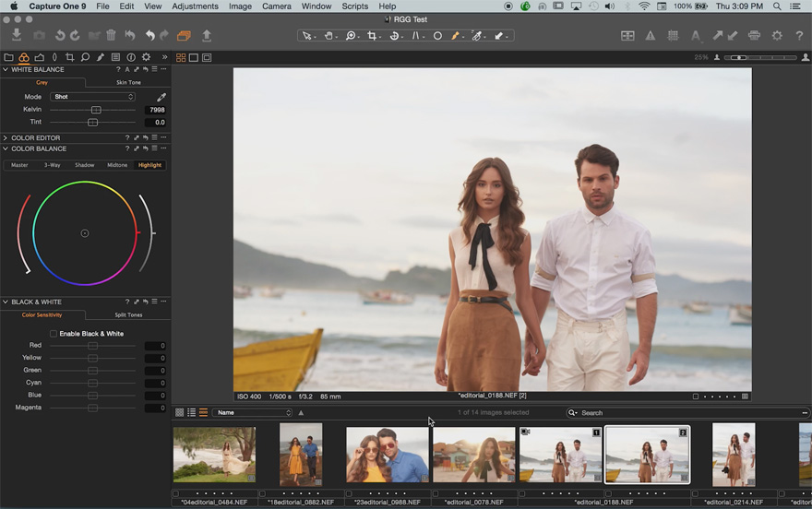The width and height of the screenshot is (812, 509).
Task: Select the Apply Adjustments arrow cursor tool
Action: tap(499, 36)
